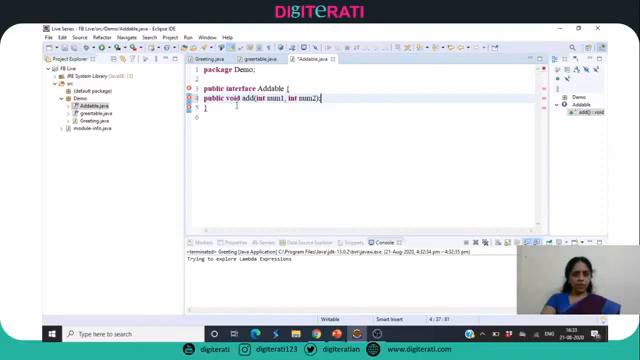Click the Open Type toolbar icon
Screen dimensions: 640x360
(184, 48)
